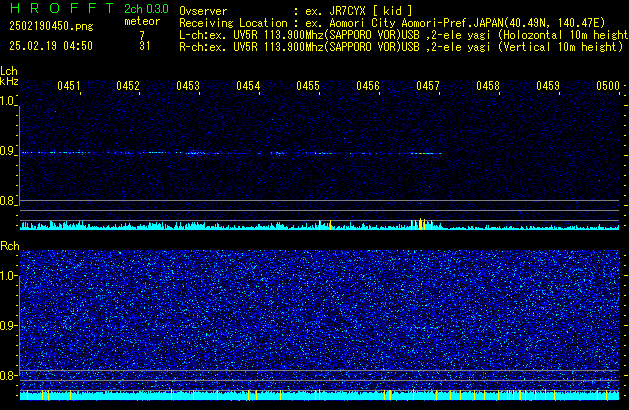Click the R-ch receiver description line
The width and height of the screenshot is (629, 410).
pos(401,47)
